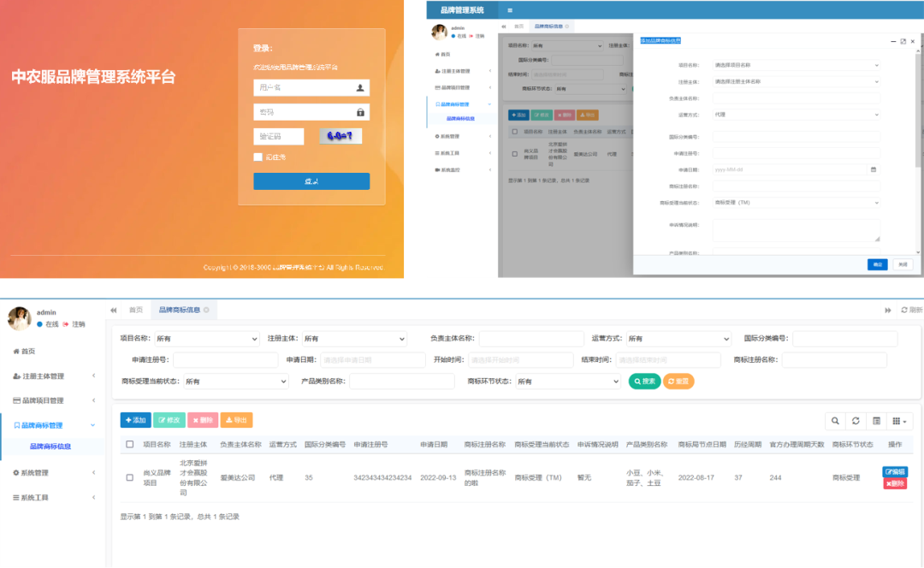The height and width of the screenshot is (568, 924).
Task: Open the 运营方式 filter dropdown in the bottom screenshot
Action: [x=678, y=339]
